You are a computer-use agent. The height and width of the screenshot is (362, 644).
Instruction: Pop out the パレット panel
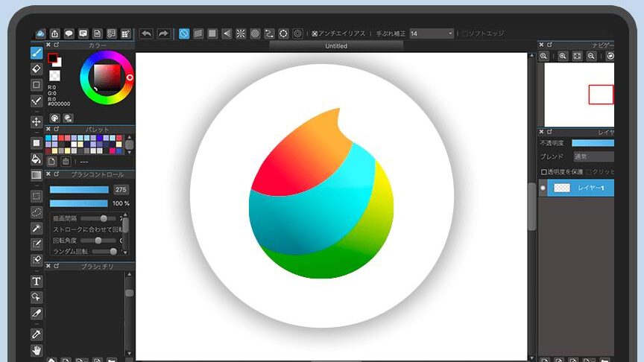[56, 129]
